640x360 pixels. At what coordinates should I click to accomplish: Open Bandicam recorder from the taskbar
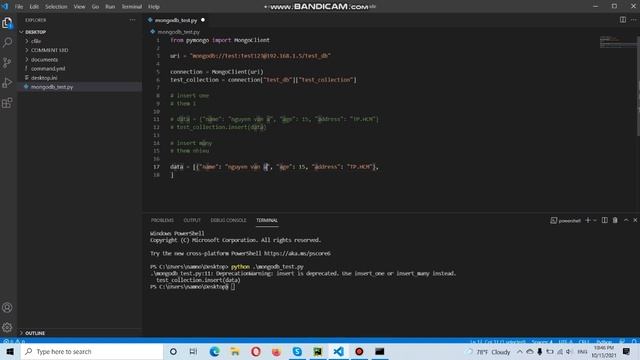[x=359, y=351]
